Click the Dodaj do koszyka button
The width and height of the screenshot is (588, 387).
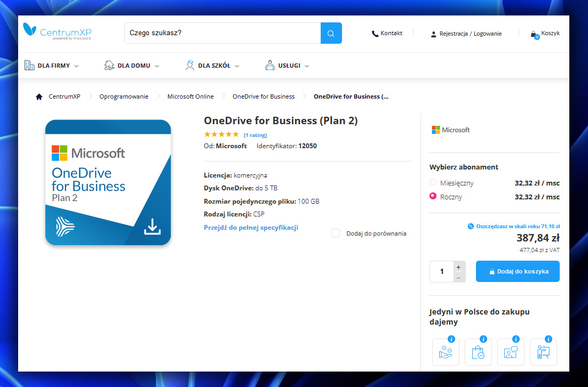point(518,271)
